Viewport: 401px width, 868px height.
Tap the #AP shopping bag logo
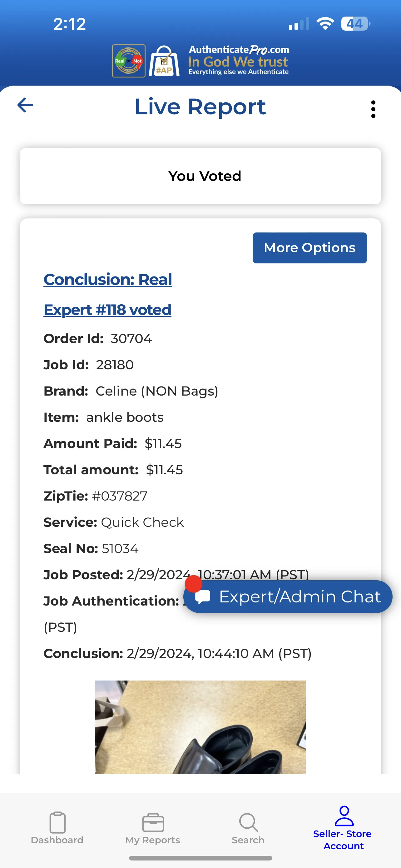click(164, 61)
